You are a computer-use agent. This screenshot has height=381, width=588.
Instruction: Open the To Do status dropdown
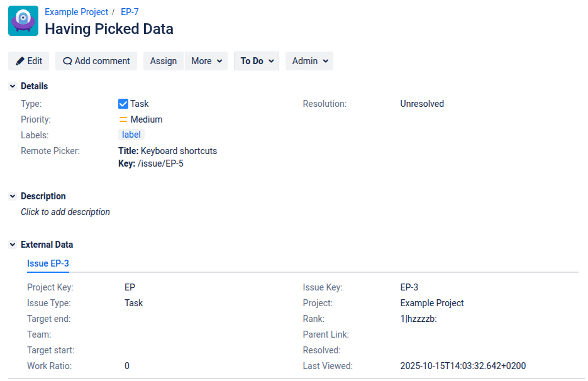257,61
